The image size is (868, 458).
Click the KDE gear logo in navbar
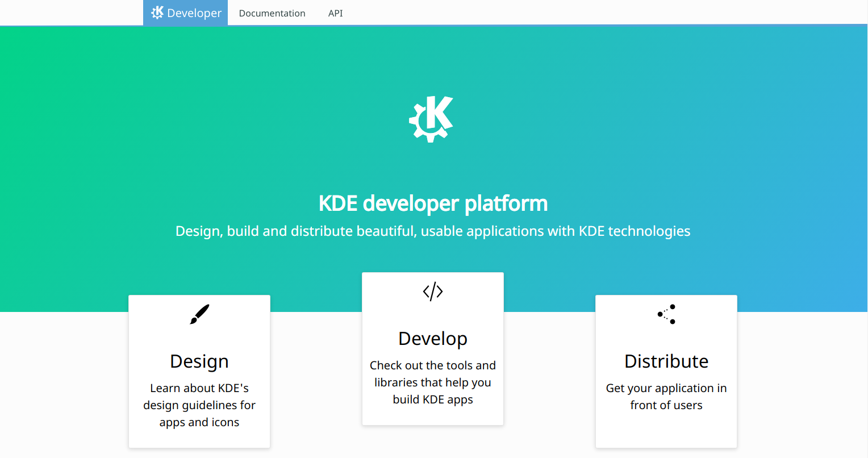(x=157, y=13)
